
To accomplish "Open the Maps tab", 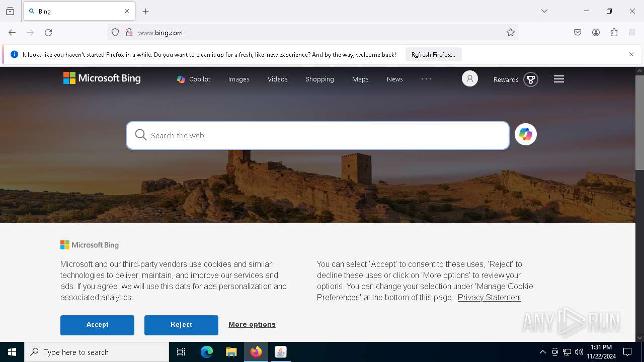I will (x=360, y=79).
